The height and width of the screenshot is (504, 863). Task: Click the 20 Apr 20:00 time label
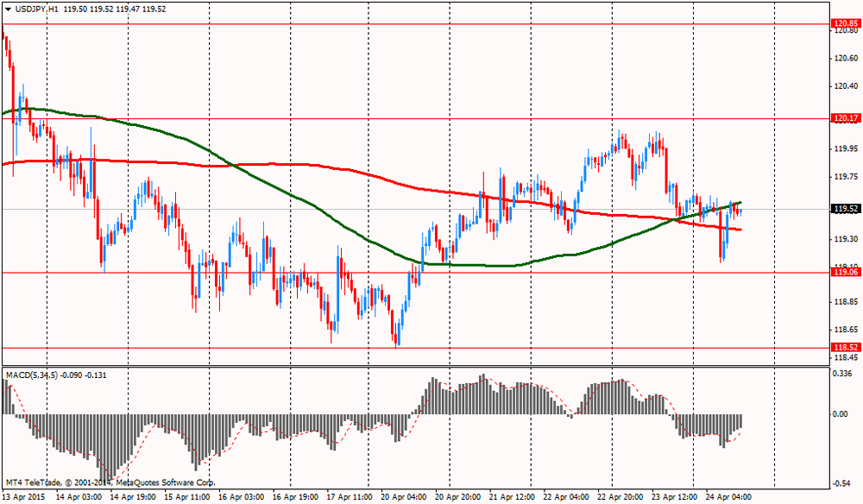[x=458, y=497]
